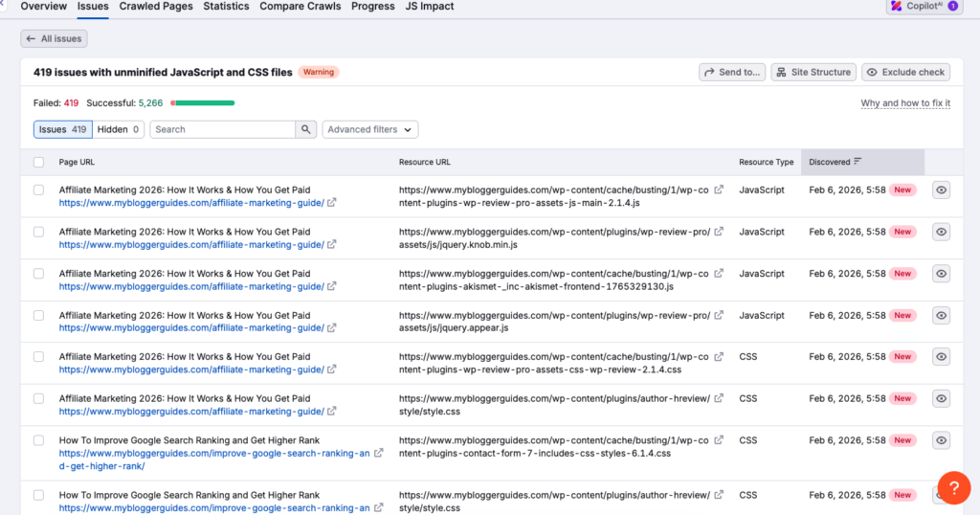Hide the affiliate guide style.css issue via eye icon
The image size is (980, 515).
[x=942, y=399]
